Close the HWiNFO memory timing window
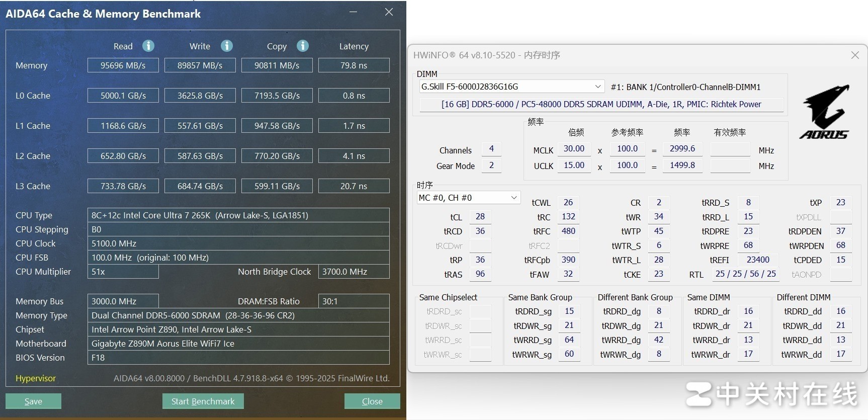Viewport: 868px width, 420px height. click(x=855, y=55)
